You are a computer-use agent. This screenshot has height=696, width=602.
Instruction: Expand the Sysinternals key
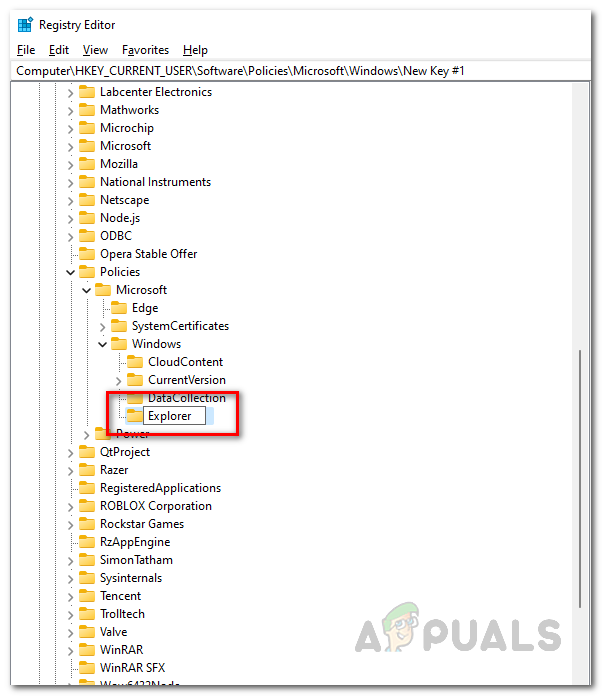(70, 579)
